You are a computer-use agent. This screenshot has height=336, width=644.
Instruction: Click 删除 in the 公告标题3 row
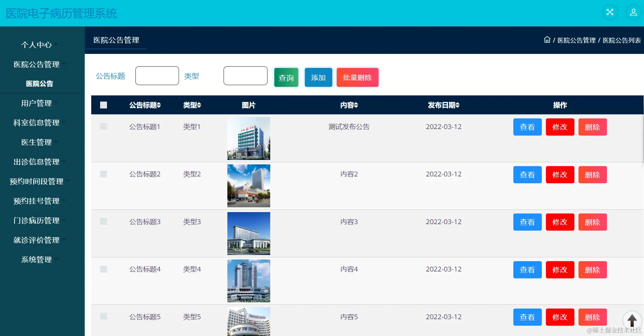(x=593, y=222)
